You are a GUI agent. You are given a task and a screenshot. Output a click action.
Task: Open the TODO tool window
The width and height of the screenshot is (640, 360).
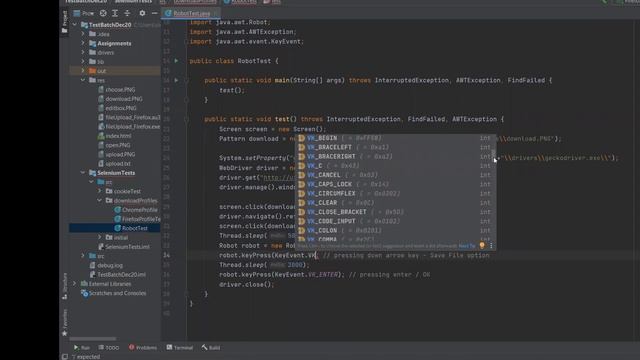(x=109, y=348)
